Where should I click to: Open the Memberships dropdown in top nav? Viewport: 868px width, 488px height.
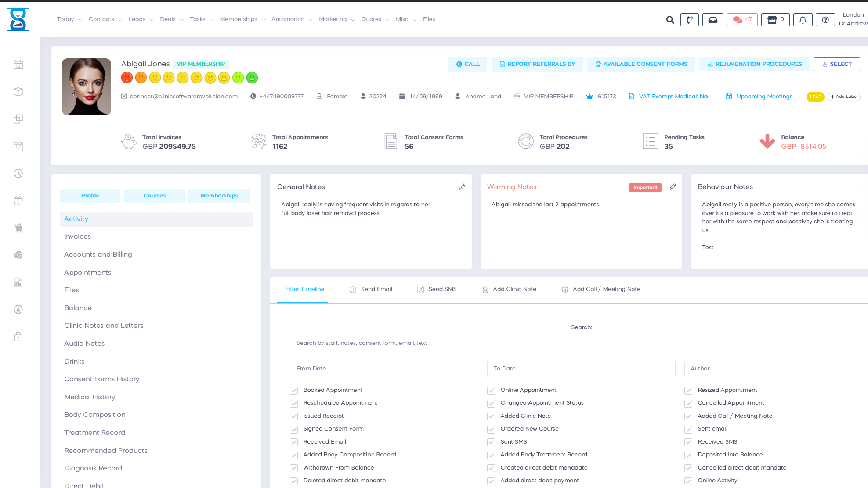coord(242,19)
